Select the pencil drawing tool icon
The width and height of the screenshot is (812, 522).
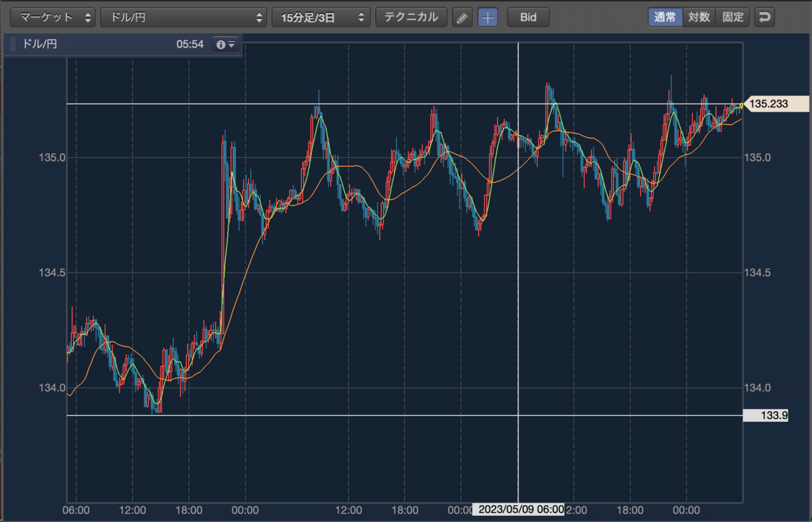tap(462, 18)
